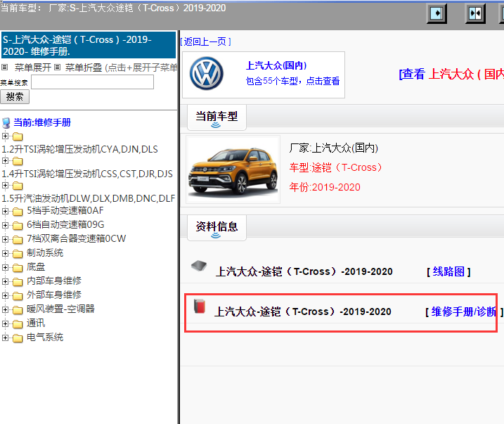
Task: Click the 返回上一页 link
Action: click(205, 41)
